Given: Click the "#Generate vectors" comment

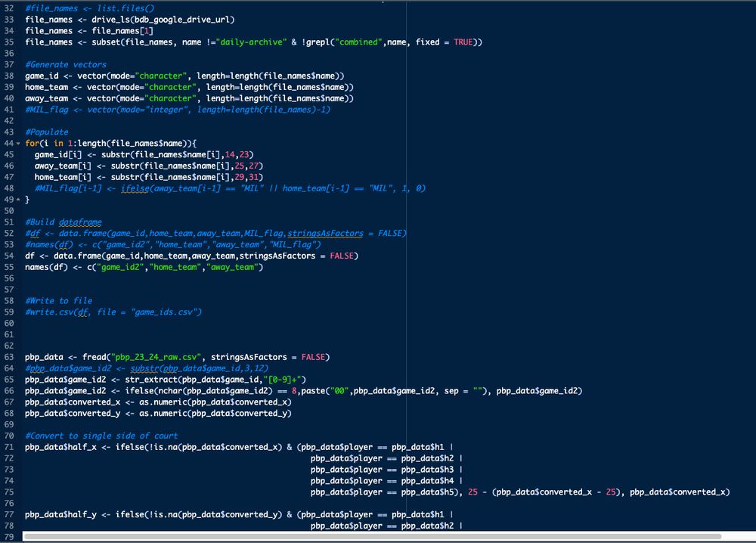Looking at the screenshot, I should (66, 64).
